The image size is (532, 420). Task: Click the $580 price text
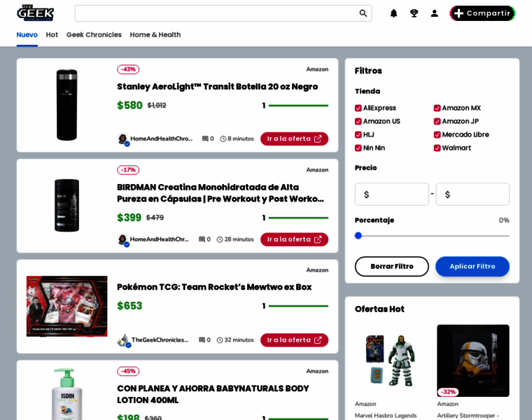point(129,106)
